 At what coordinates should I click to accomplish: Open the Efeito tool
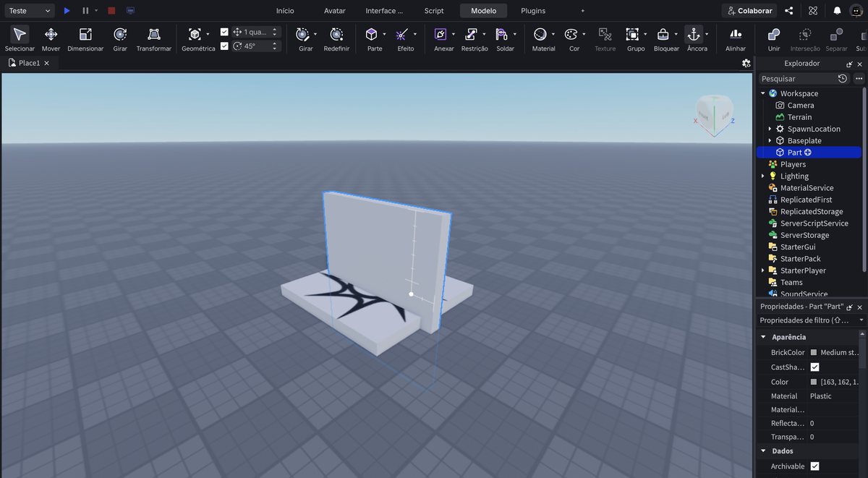coord(402,34)
